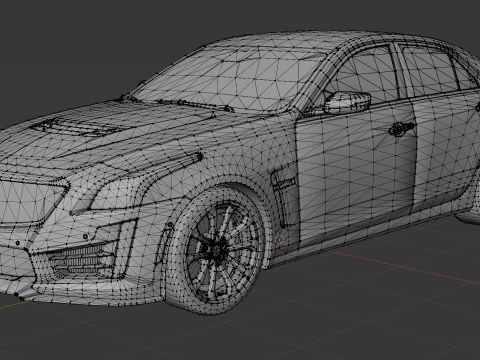The image size is (480, 360).
Task: Select the front door handle
Action: 401,128
